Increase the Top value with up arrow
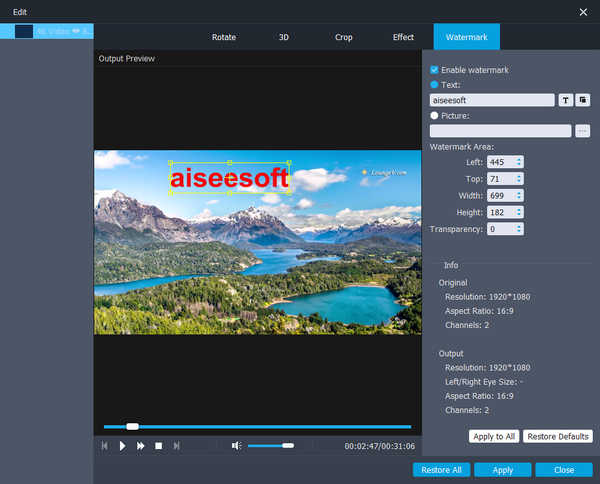 click(x=519, y=176)
